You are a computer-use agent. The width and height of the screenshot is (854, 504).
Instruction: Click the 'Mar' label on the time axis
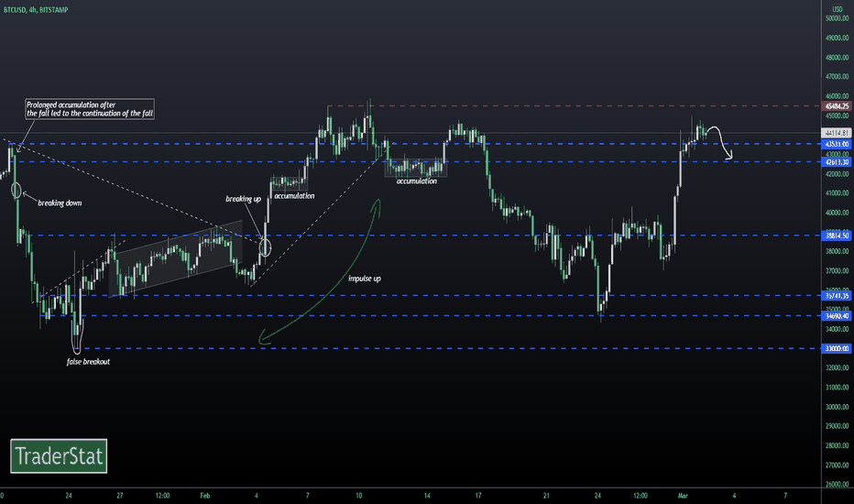[683, 495]
